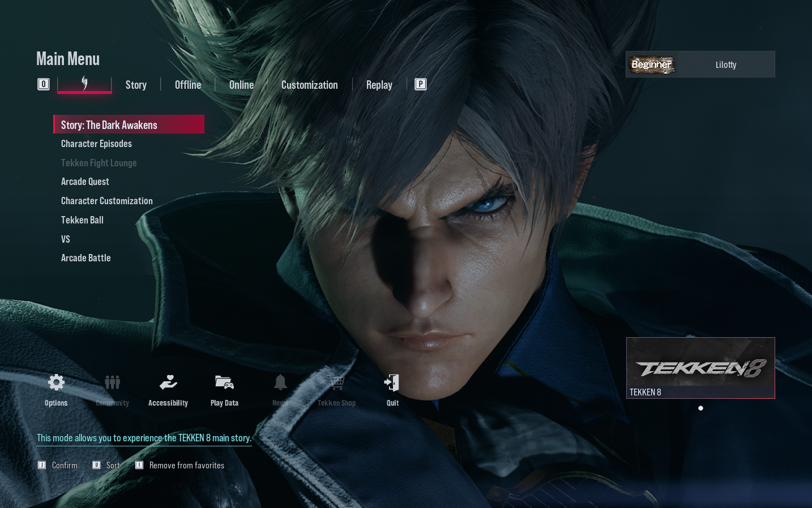Click the Confirm button label

[65, 466]
